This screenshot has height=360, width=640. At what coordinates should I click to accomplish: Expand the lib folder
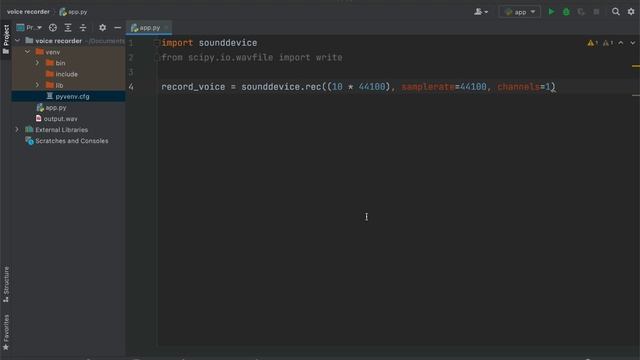(37, 85)
